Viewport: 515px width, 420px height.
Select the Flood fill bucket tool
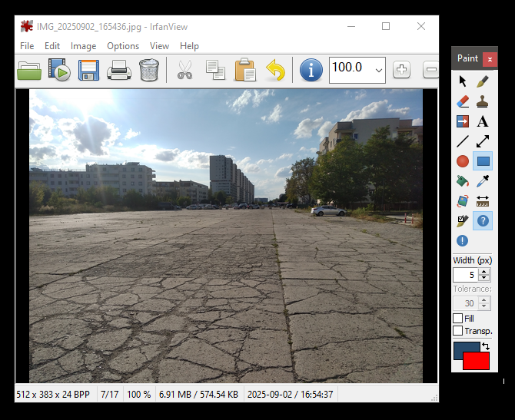click(x=463, y=181)
